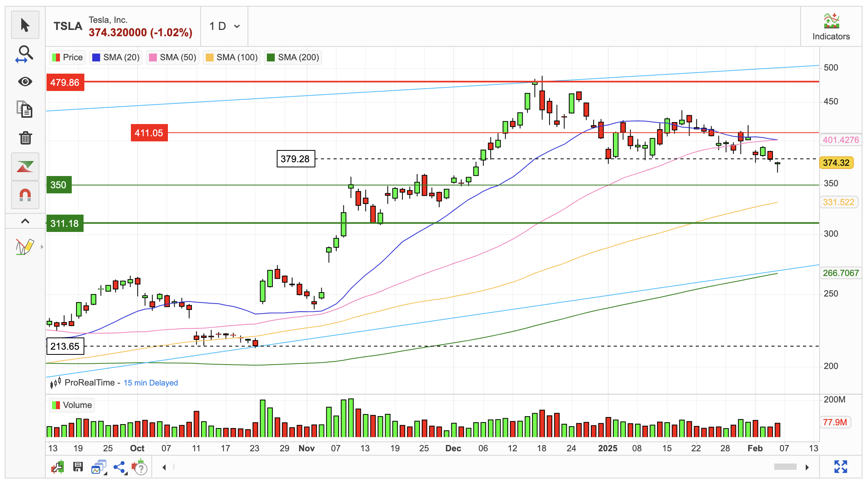
Task: Click the volume value 77.9M
Action: point(835,422)
